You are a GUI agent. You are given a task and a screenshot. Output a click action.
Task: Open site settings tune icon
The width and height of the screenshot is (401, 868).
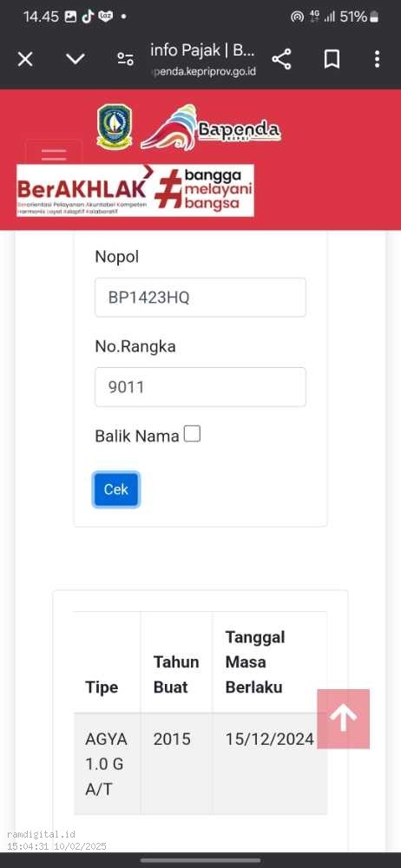(125, 59)
